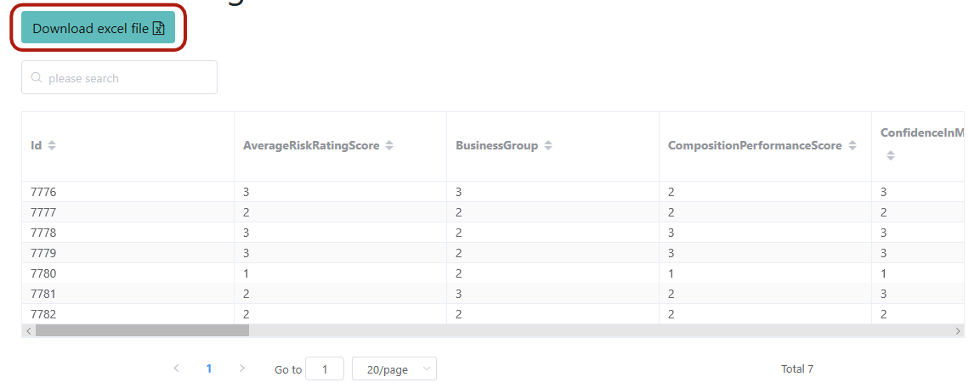
Task: Sort by AverageRiskRatingScore column arrows
Action: point(389,145)
